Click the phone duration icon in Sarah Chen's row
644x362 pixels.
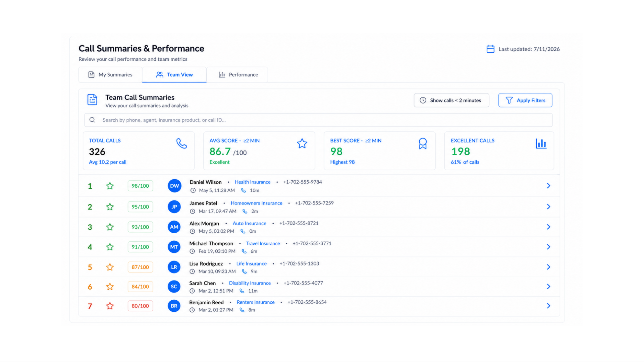[242, 291]
